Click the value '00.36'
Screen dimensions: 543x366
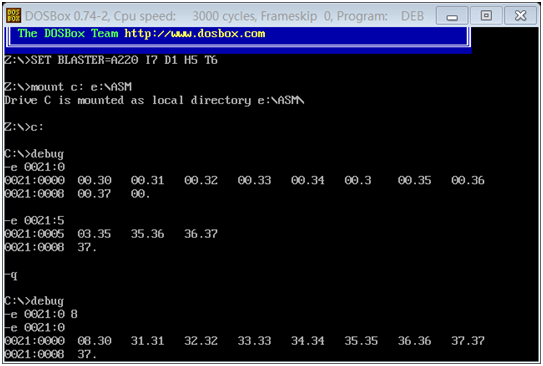[468, 180]
